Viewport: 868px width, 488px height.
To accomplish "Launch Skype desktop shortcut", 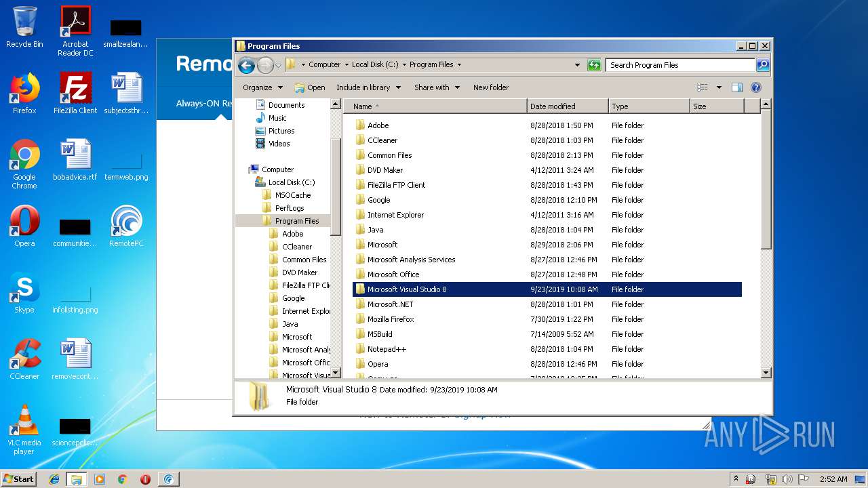I will 24,292.
